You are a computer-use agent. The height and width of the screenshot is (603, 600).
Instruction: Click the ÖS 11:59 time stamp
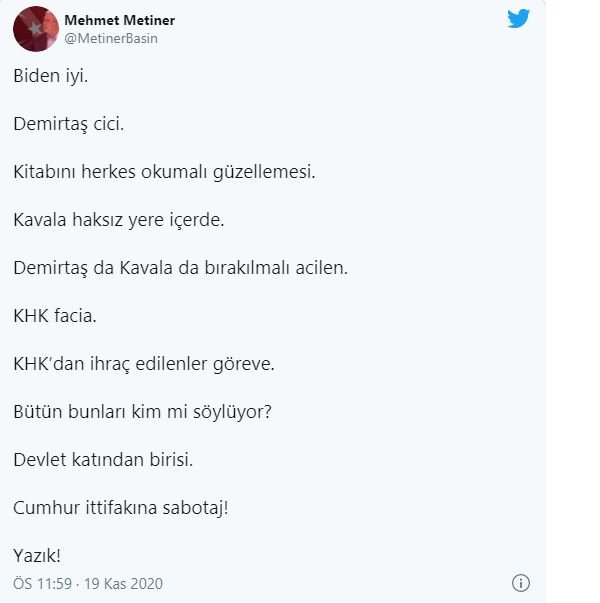(43, 583)
